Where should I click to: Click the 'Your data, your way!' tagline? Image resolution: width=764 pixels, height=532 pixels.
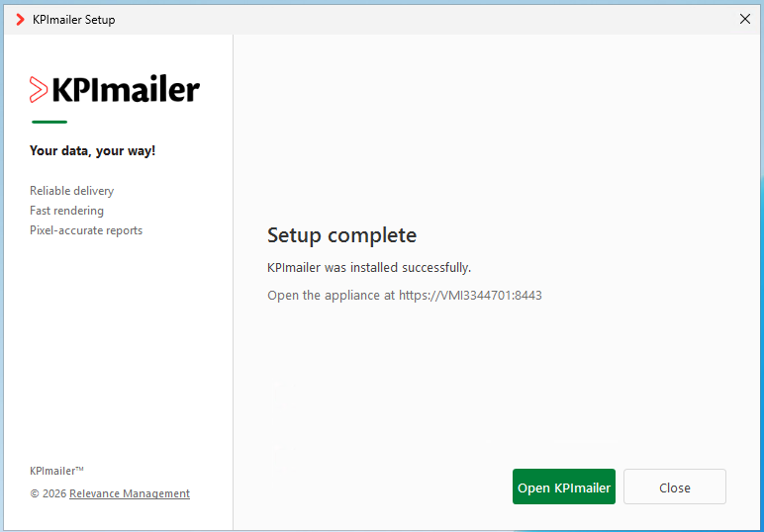point(93,151)
